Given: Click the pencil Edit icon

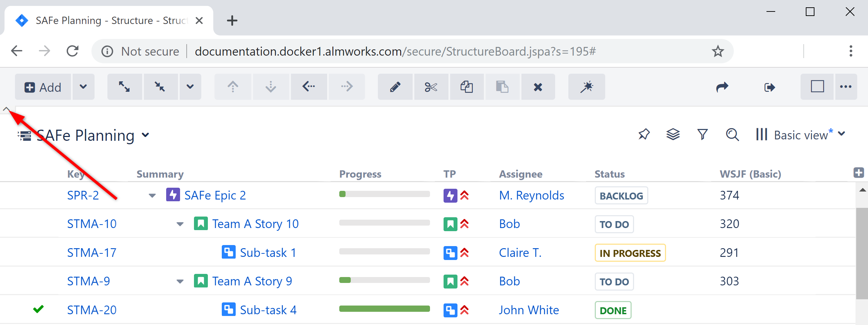Looking at the screenshot, I should [395, 87].
